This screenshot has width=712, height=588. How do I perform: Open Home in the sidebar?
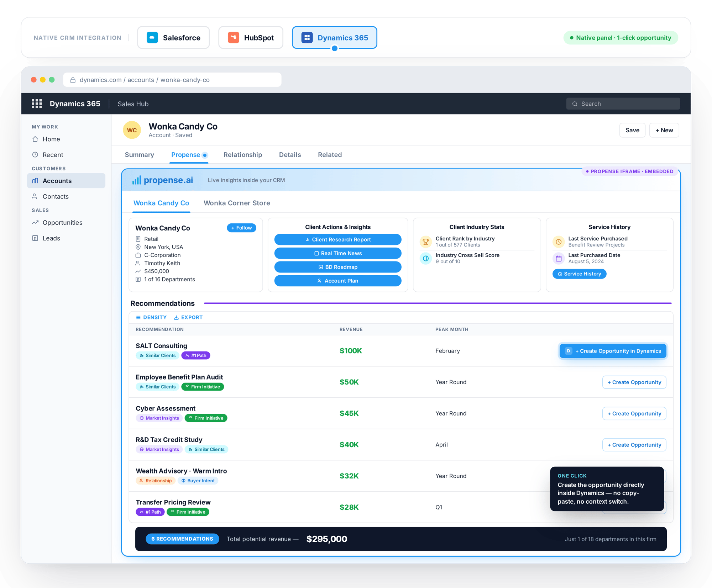[66, 139]
